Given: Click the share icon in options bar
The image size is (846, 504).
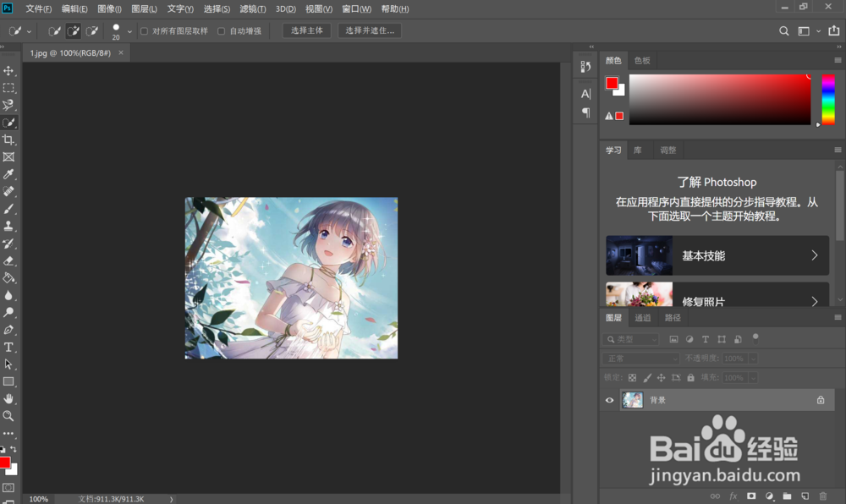Looking at the screenshot, I should [834, 30].
